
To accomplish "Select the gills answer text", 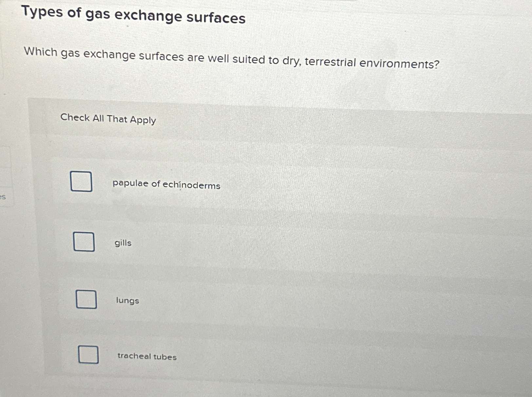I will click(123, 243).
